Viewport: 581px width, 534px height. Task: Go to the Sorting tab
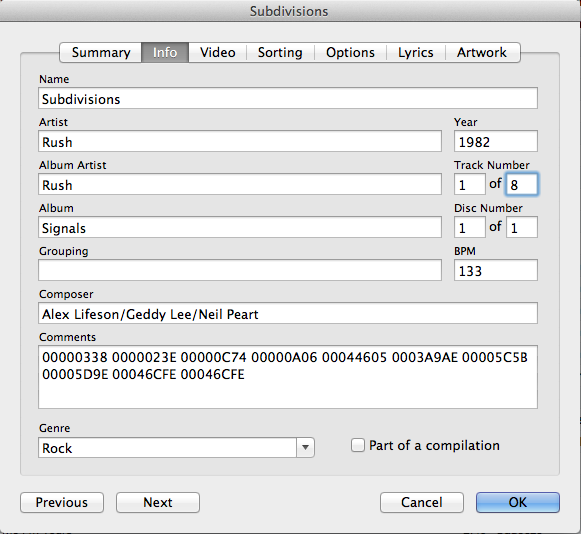[280, 53]
